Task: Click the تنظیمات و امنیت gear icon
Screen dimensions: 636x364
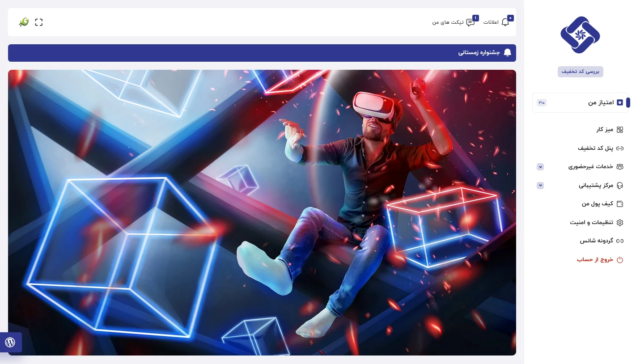Action: pyautogui.click(x=619, y=223)
